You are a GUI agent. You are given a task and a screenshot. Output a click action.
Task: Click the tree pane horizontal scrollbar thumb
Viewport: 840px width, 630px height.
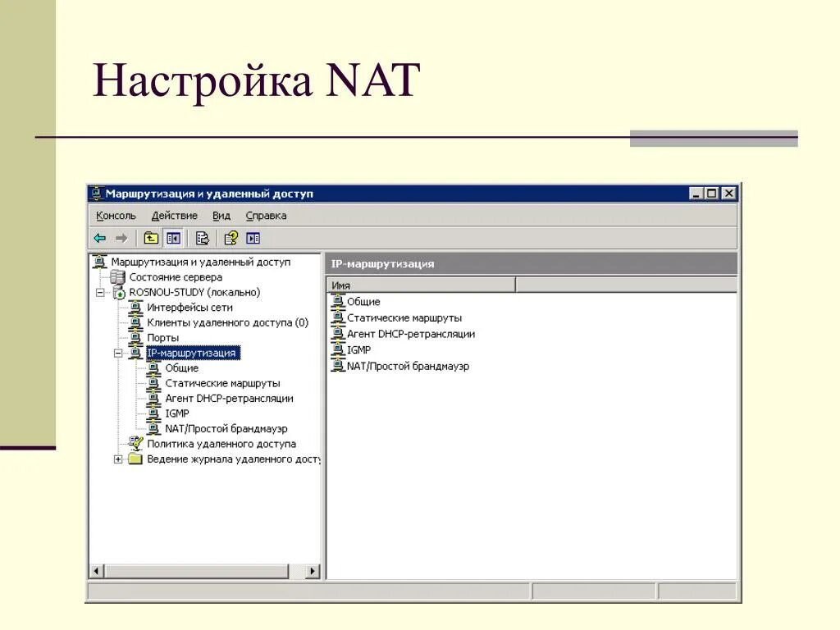(197, 571)
